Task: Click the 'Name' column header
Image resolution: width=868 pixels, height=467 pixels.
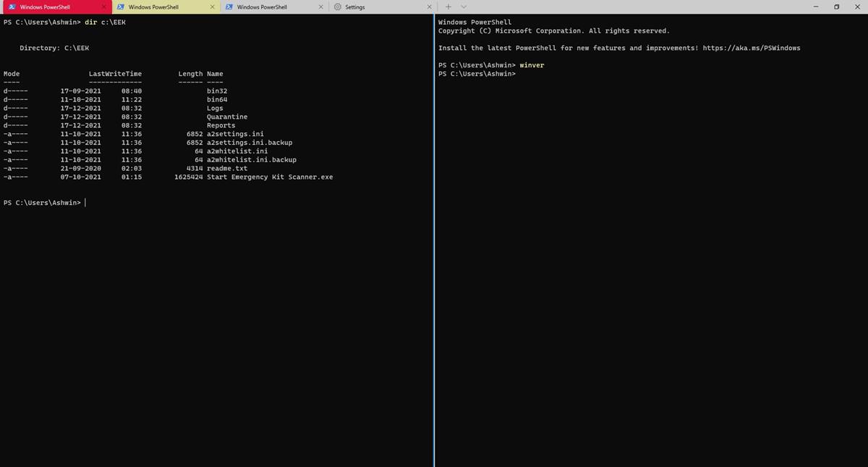Action: [x=215, y=74]
